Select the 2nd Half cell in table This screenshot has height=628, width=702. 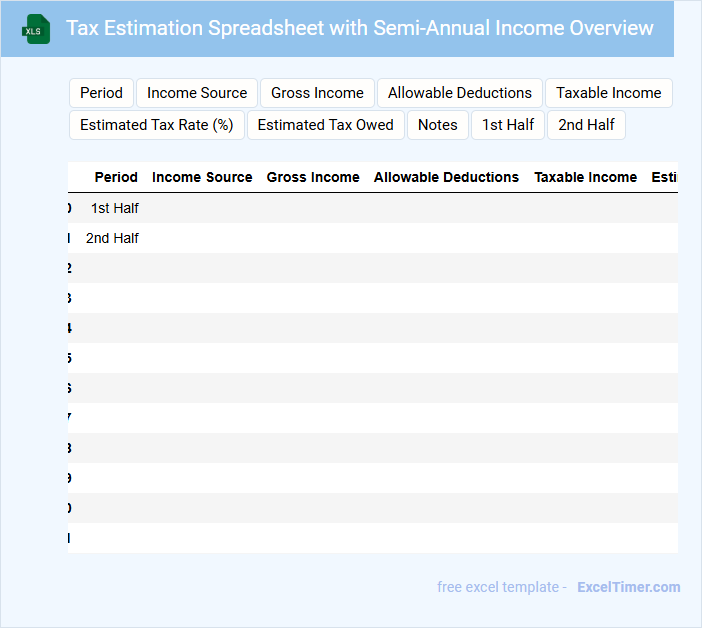pyautogui.click(x=112, y=238)
